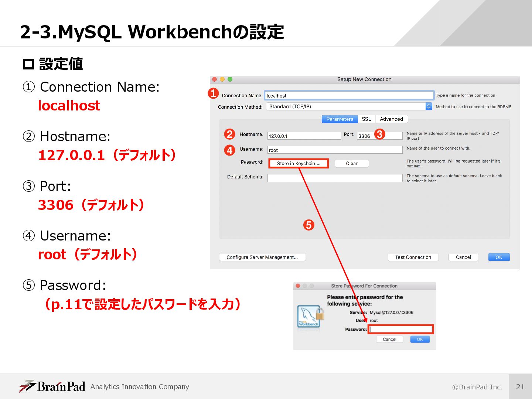
Task: Click the Clear password button
Action: point(352,163)
